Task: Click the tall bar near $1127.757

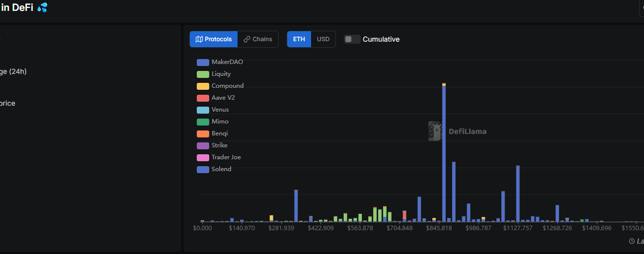Action: (x=518, y=193)
